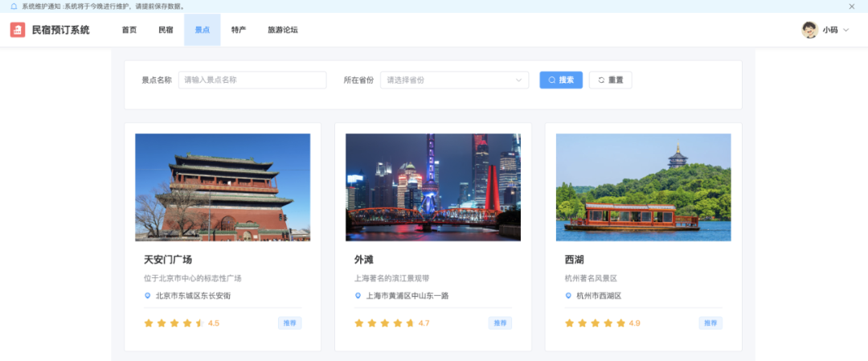
Task: Click description 上海著名的滨江景观带
Action: coord(392,278)
